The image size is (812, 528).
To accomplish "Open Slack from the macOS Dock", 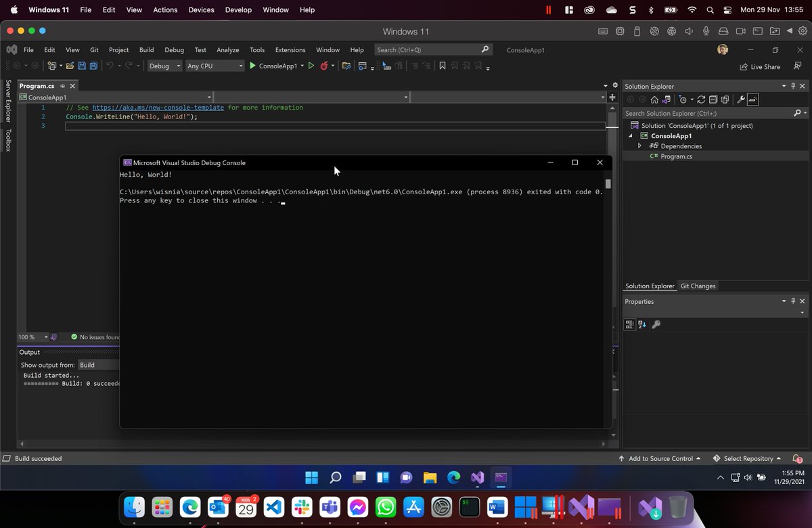I will pos(301,507).
